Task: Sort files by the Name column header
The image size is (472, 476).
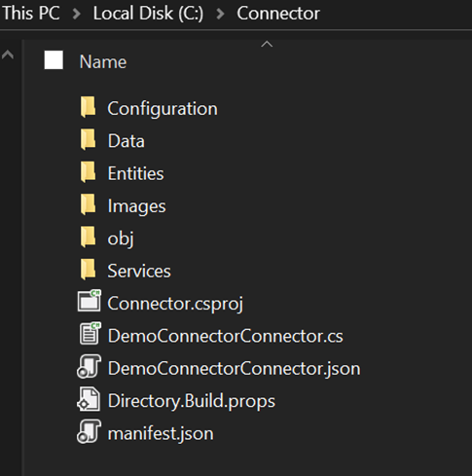Action: (x=103, y=61)
